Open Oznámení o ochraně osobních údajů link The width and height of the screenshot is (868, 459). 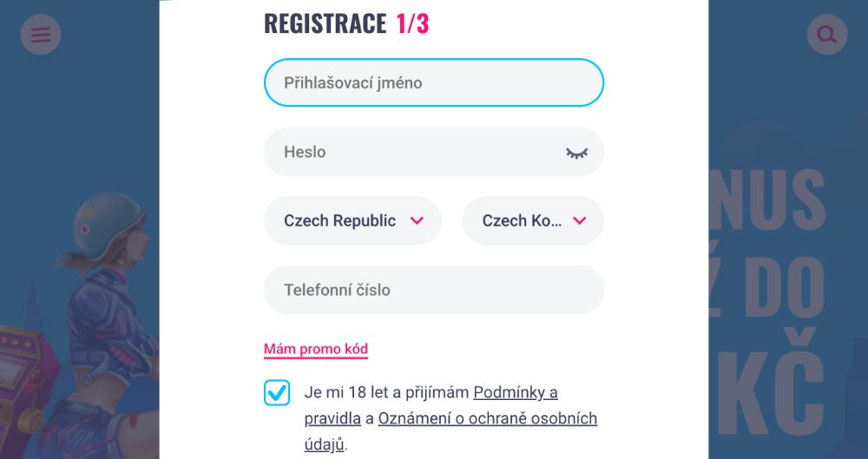point(488,418)
